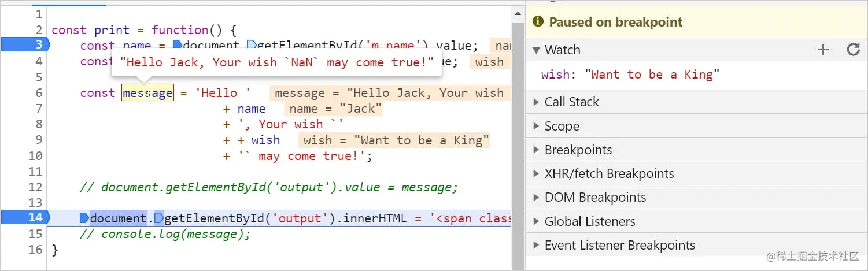868x271 pixels.
Task: Click line number 15 in the gutter
Action: point(36,234)
